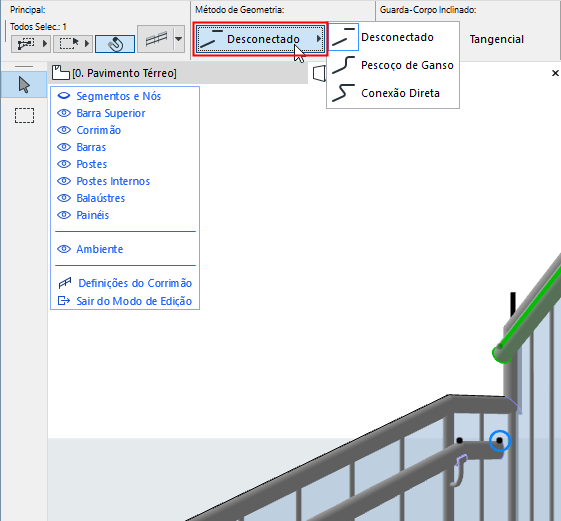The height and width of the screenshot is (521, 561).
Task: Select the black node on lower handrail
Action: (460, 440)
